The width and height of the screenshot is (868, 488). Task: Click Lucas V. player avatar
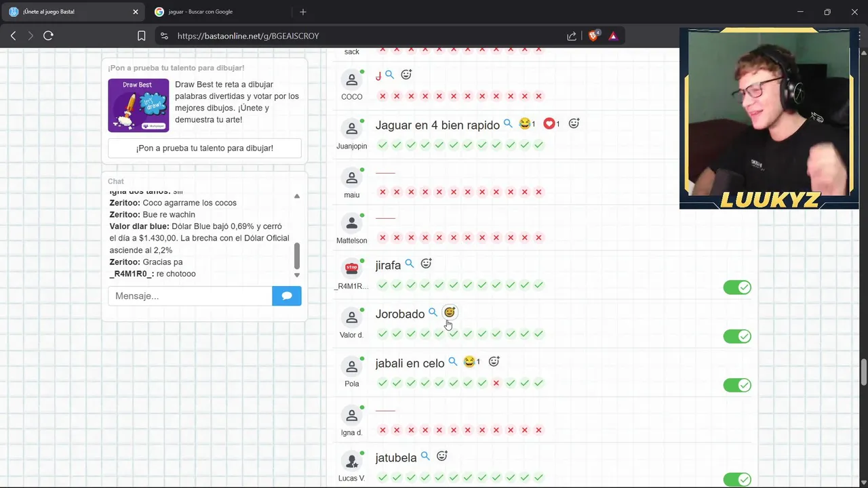351,461
